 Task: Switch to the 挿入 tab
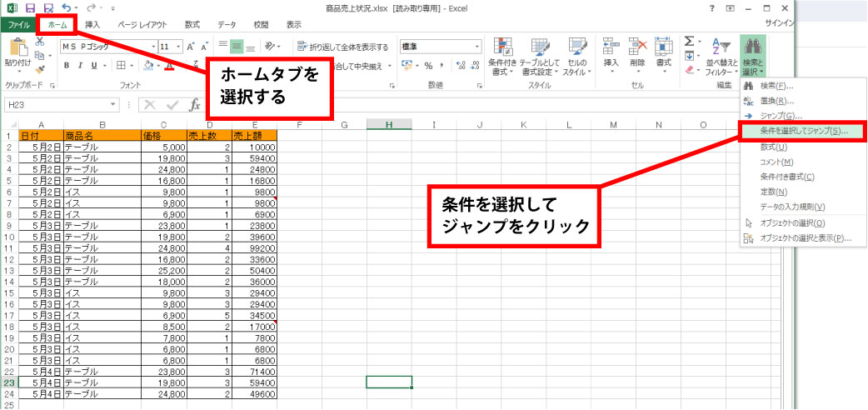coord(92,25)
